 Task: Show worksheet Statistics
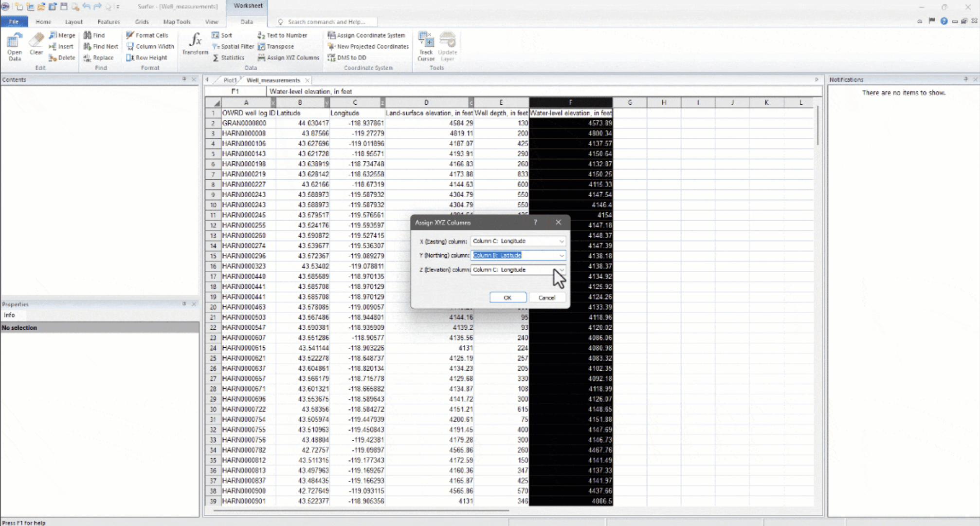pos(228,57)
